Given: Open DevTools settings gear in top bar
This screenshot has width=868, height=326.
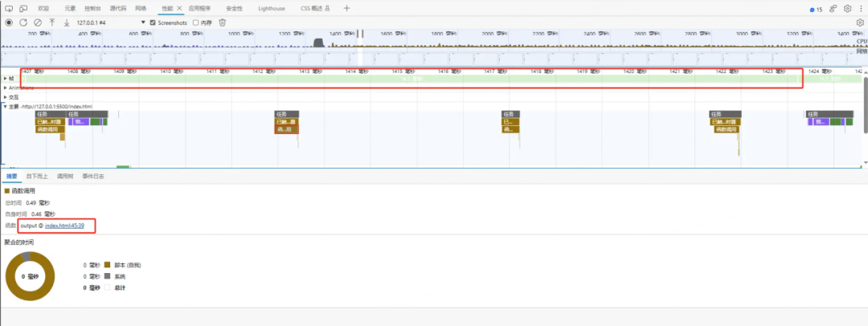Looking at the screenshot, I should pyautogui.click(x=848, y=9).
